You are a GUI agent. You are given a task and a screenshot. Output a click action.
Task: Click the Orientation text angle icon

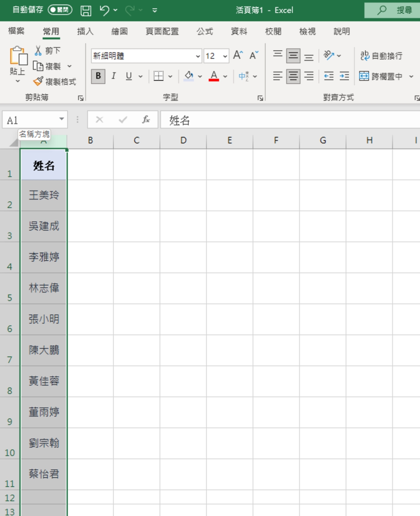(x=329, y=55)
